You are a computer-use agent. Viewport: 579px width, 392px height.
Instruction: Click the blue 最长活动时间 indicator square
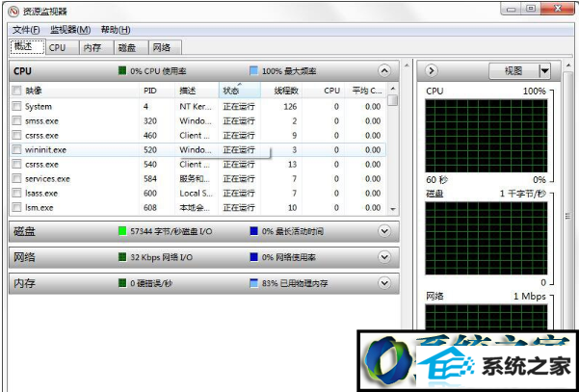click(x=253, y=231)
